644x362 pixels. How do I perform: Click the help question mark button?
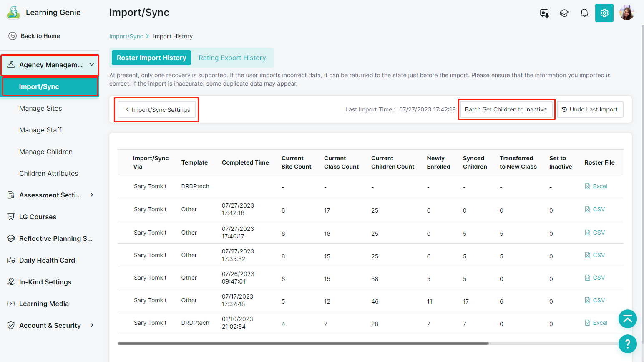click(627, 344)
